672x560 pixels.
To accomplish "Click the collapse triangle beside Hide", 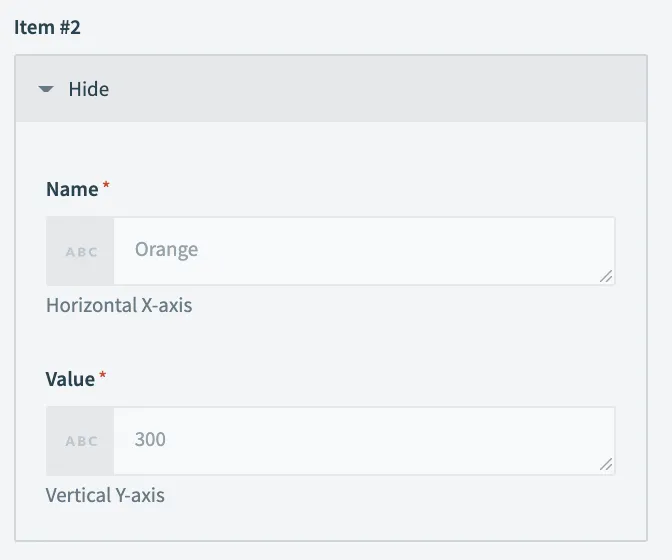I will (x=45, y=89).
